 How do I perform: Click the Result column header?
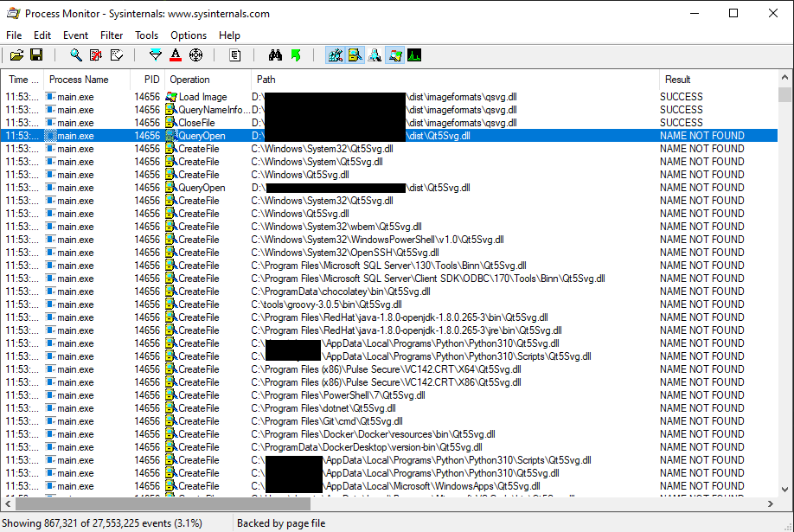coord(718,80)
